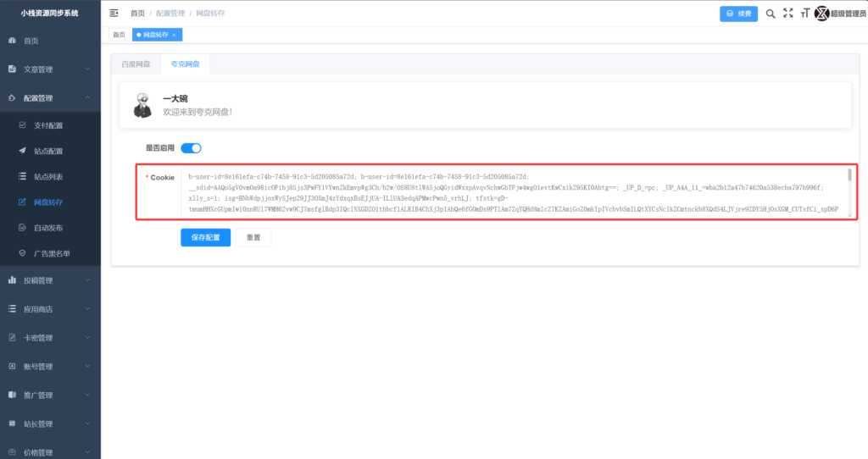The width and height of the screenshot is (868, 459).
Task: Toggle fullscreen mode icon
Action: [x=787, y=14]
